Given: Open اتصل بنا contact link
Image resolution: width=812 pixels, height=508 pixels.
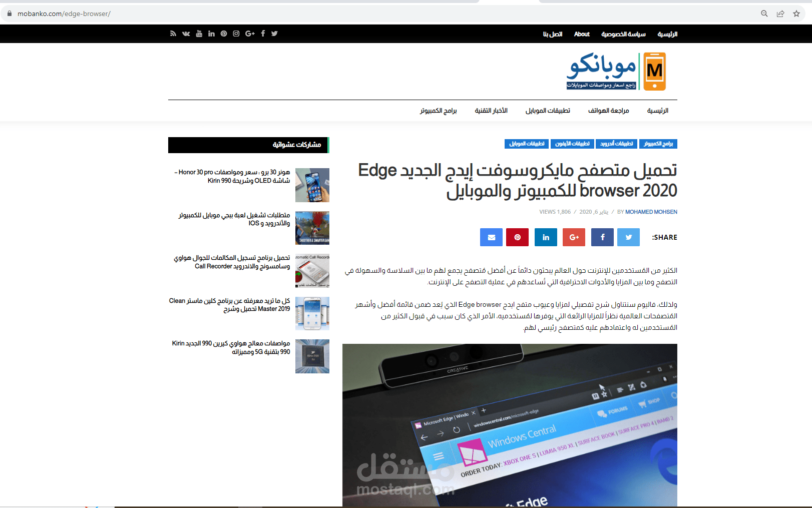Looking at the screenshot, I should tap(553, 34).
